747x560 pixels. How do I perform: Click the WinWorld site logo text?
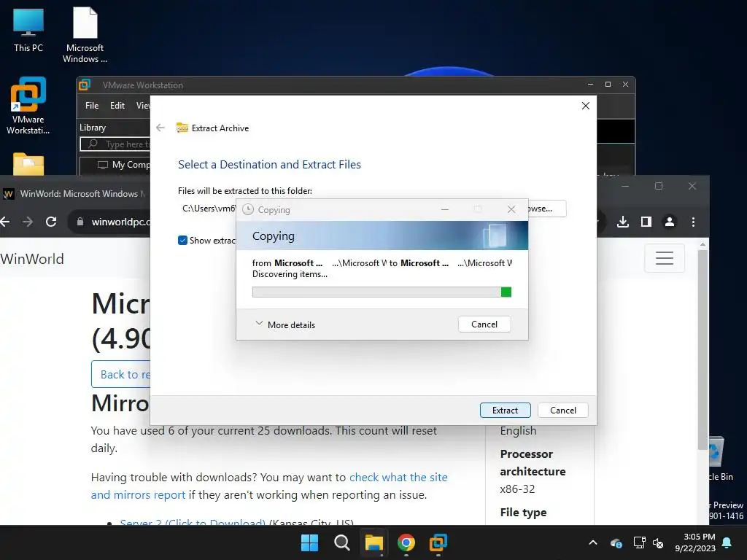tap(31, 259)
